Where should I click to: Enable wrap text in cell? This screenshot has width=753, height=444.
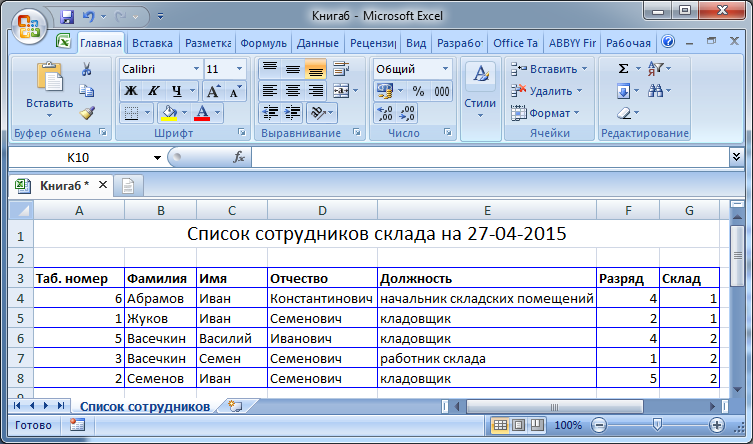[x=341, y=69]
